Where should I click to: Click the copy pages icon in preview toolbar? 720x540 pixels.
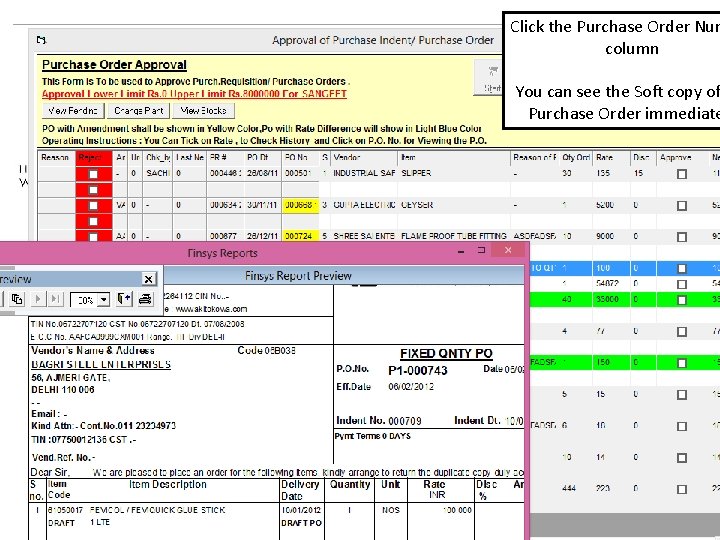[17, 299]
